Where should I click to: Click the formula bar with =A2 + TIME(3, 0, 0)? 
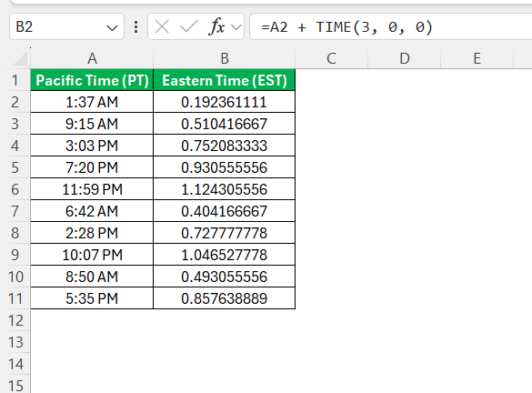click(390, 26)
